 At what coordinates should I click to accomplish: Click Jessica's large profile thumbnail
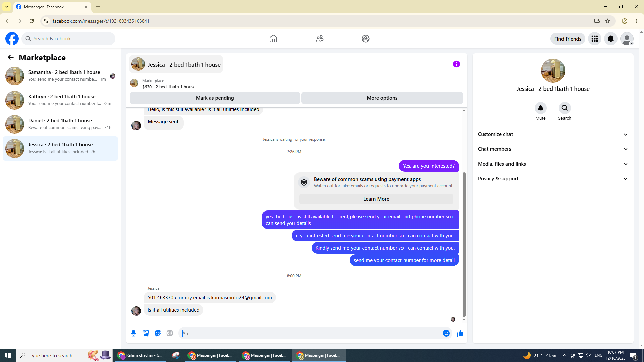click(x=553, y=71)
